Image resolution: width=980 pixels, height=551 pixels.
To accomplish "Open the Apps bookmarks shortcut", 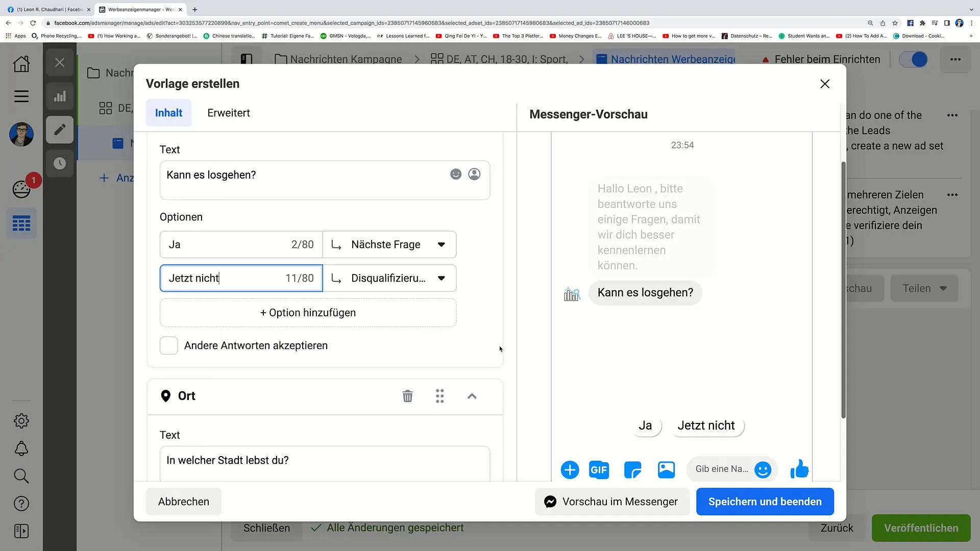I will click(x=15, y=36).
